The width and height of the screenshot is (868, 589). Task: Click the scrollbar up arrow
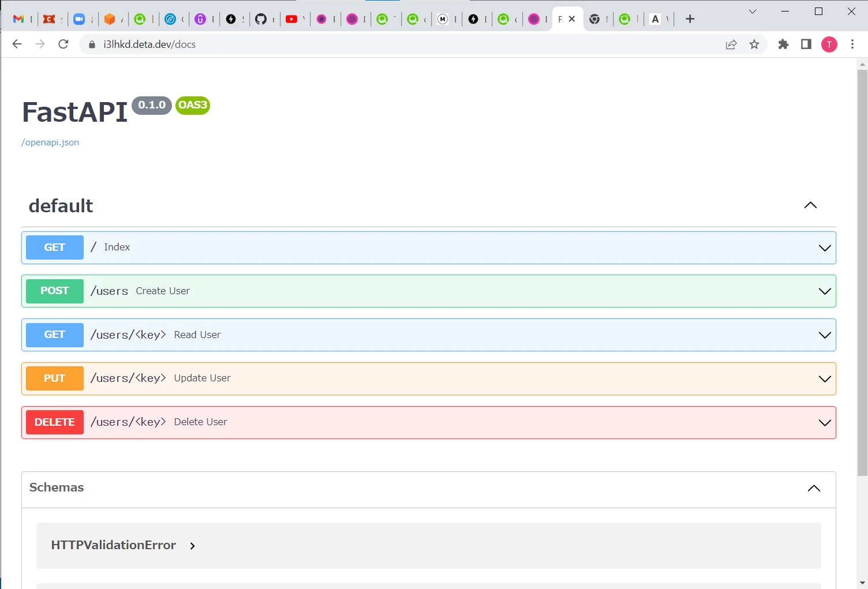862,63
